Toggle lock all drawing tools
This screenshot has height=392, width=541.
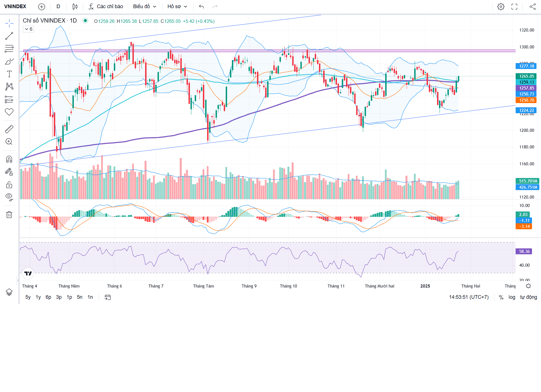point(9,185)
